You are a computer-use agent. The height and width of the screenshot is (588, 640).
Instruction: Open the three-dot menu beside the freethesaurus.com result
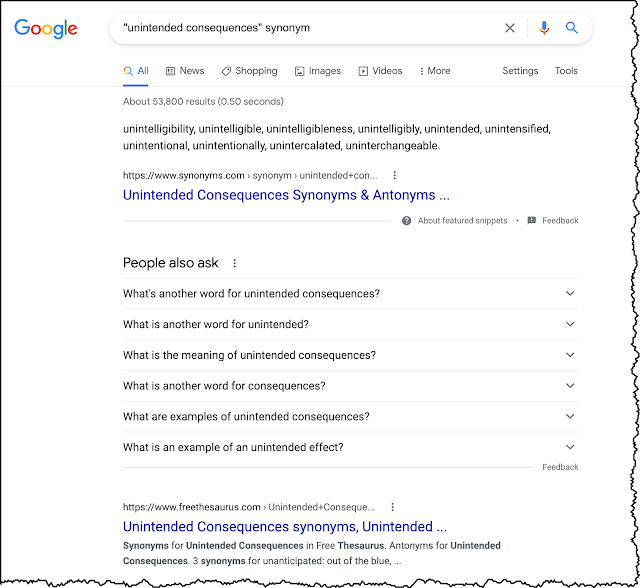click(x=393, y=507)
